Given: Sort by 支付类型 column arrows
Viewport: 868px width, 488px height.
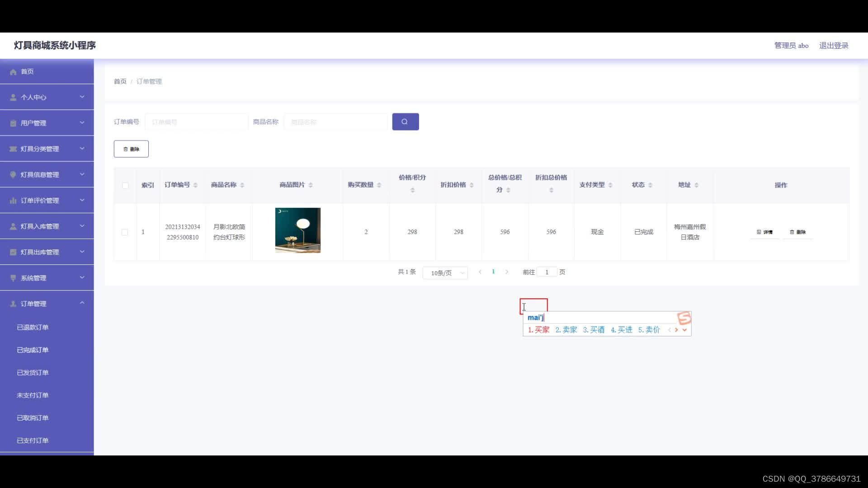Looking at the screenshot, I should coord(610,185).
